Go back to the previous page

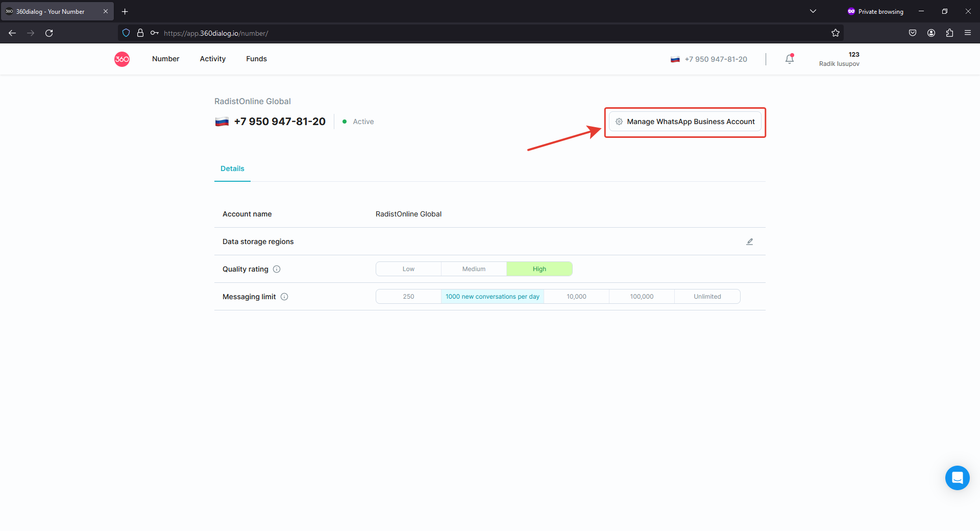[12, 33]
